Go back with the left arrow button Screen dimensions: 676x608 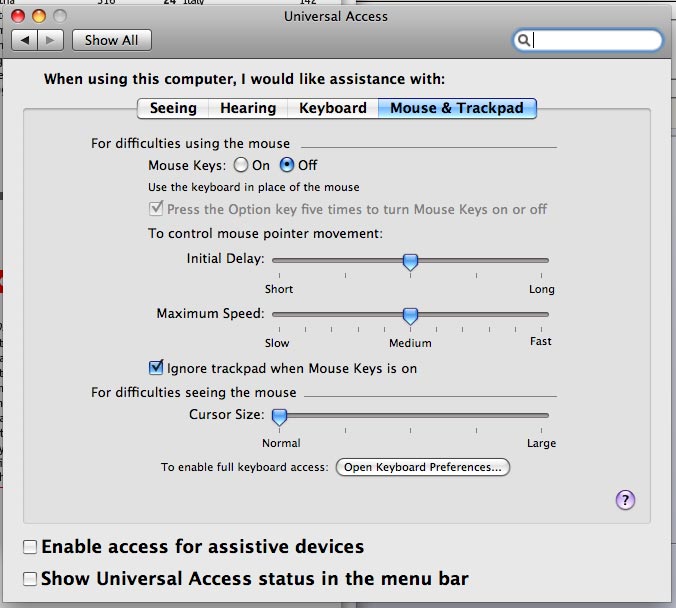coord(25,40)
